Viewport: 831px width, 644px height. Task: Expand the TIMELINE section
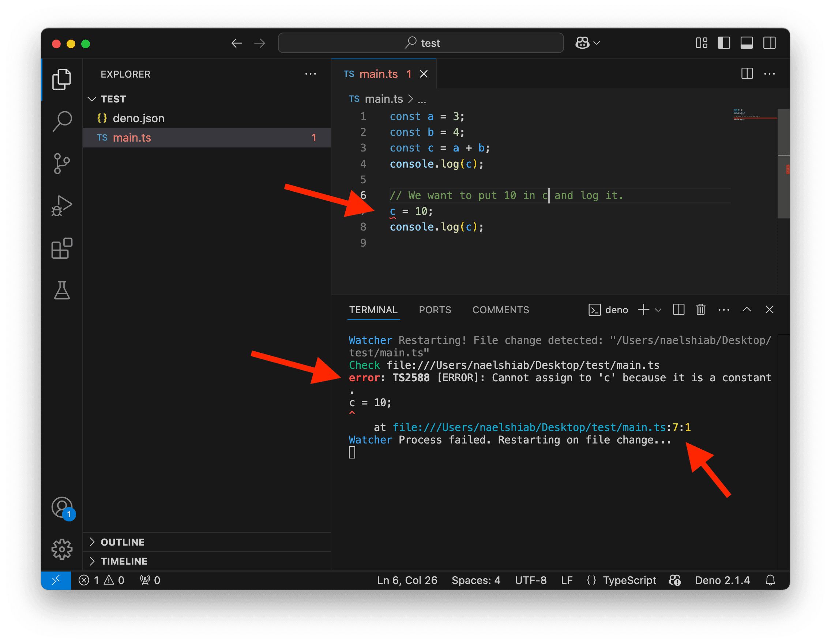pyautogui.click(x=124, y=561)
